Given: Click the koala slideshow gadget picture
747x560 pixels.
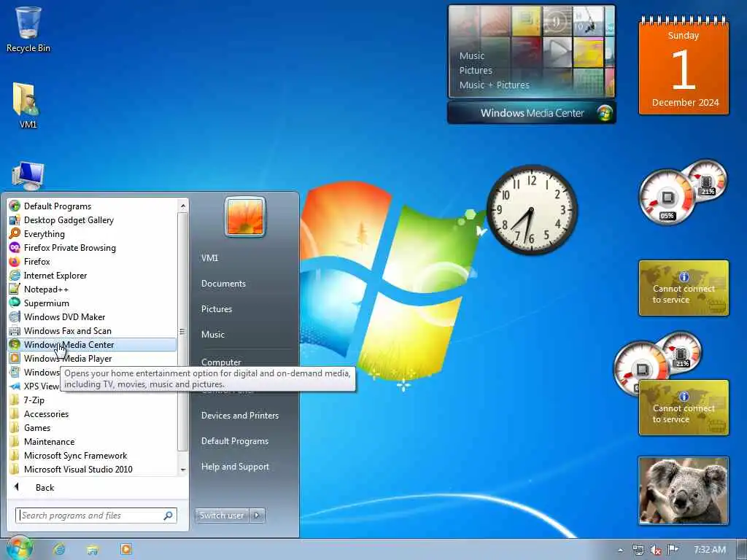Looking at the screenshot, I should 684,491.
